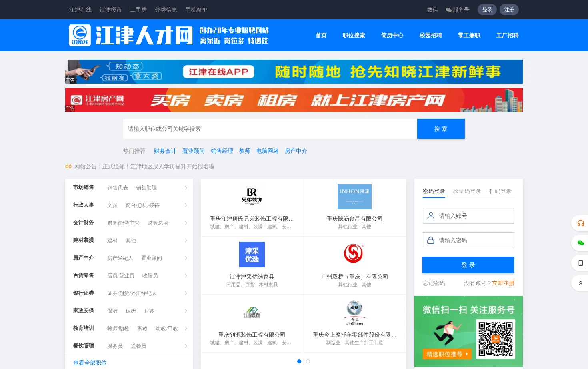Open the 津采优选 company logo
The image size is (588, 369).
[252, 255]
